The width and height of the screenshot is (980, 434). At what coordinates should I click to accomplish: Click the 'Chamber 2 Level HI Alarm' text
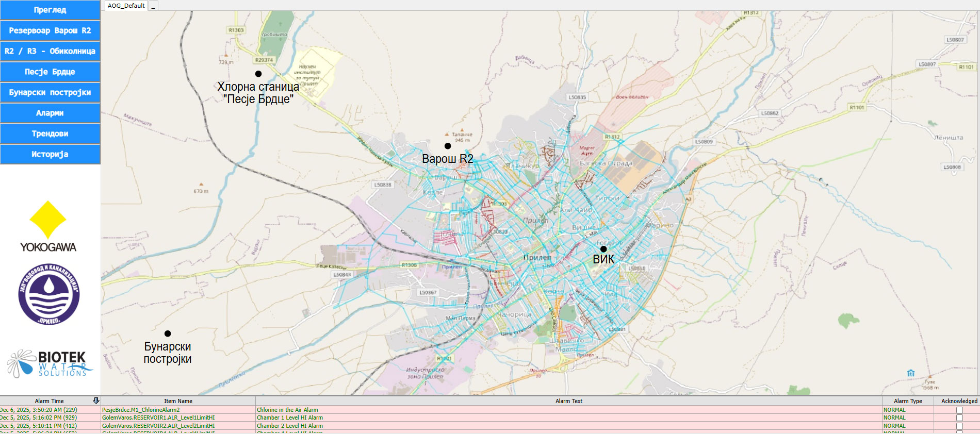pos(290,426)
